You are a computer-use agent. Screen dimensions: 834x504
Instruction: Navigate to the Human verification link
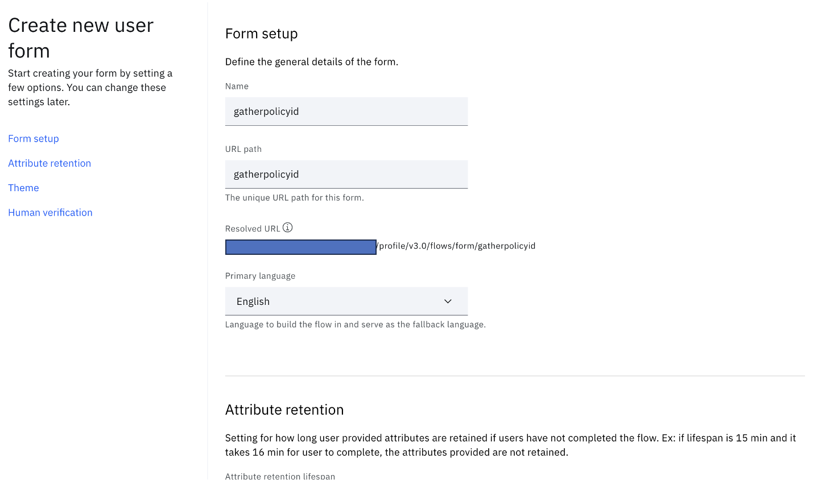(x=50, y=213)
